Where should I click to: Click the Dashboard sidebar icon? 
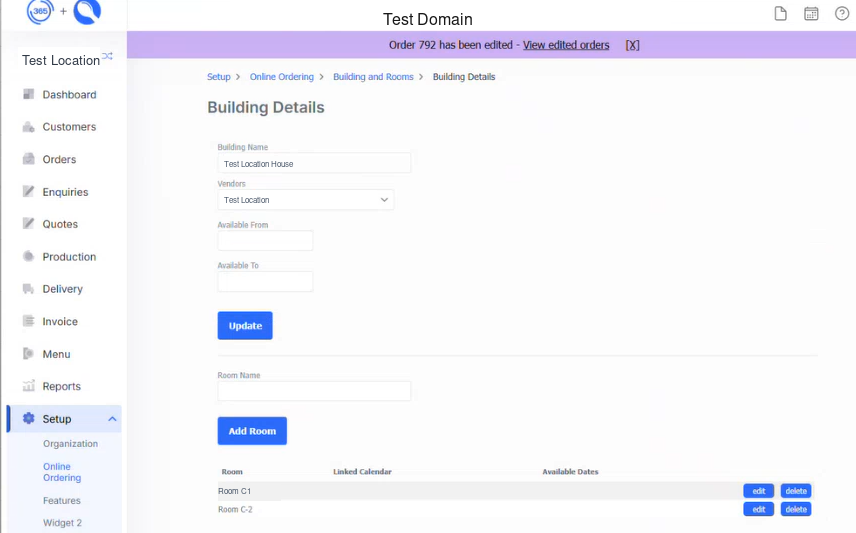28,94
